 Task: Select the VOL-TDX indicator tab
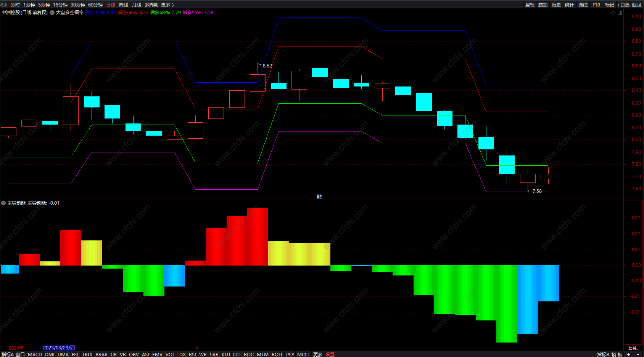[175, 354]
